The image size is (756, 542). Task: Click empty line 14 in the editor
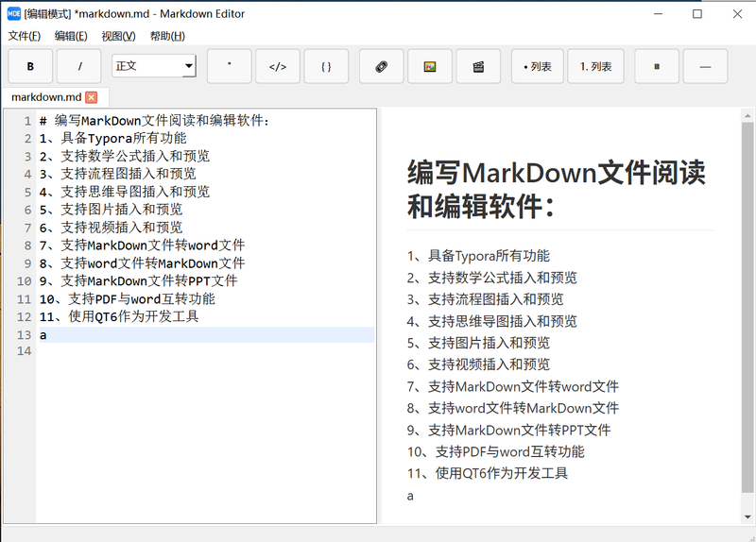pos(189,351)
